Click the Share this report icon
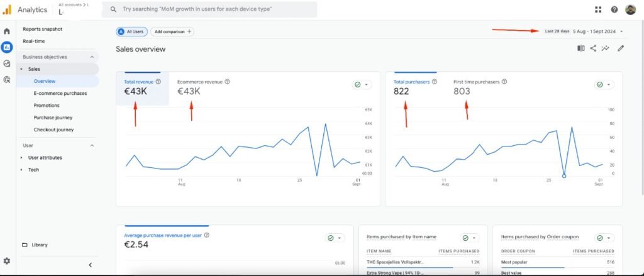The image size is (644, 276). pos(593,48)
